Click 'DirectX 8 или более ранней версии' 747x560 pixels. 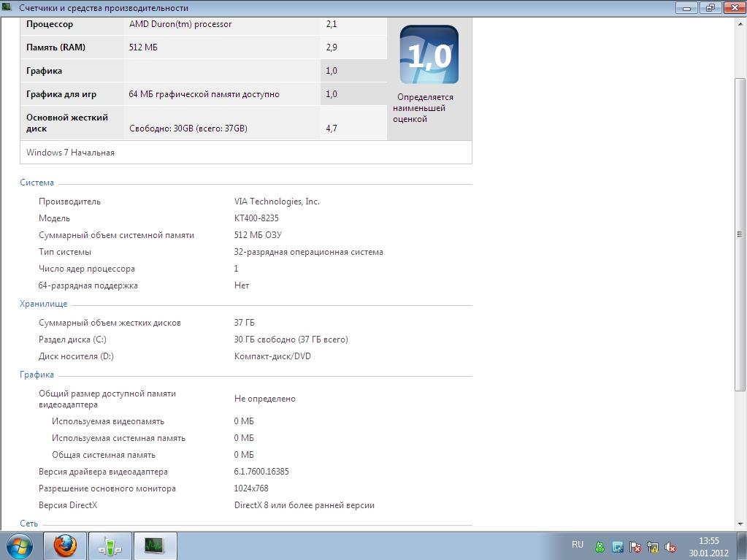click(x=304, y=505)
